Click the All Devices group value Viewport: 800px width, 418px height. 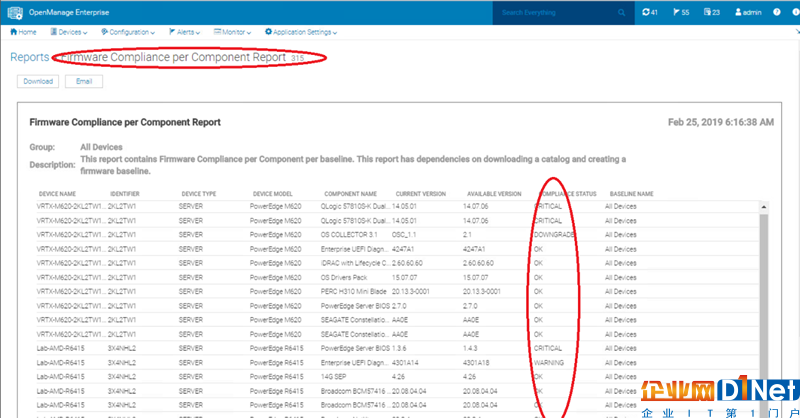101,147
